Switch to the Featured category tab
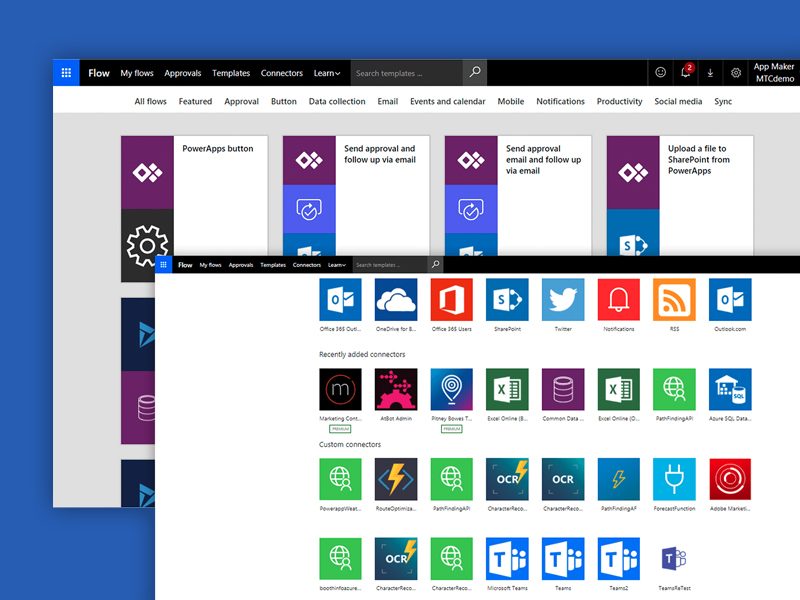This screenshot has width=800, height=600. [x=195, y=101]
